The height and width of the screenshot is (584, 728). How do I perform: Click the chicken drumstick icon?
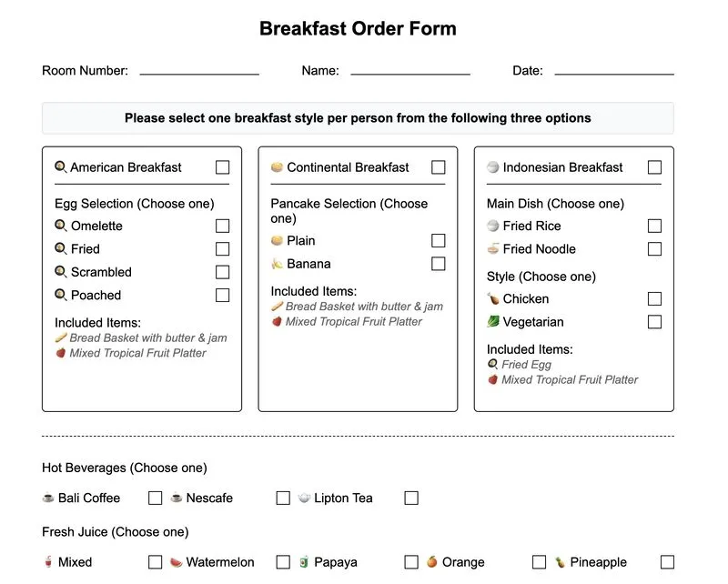[492, 298]
